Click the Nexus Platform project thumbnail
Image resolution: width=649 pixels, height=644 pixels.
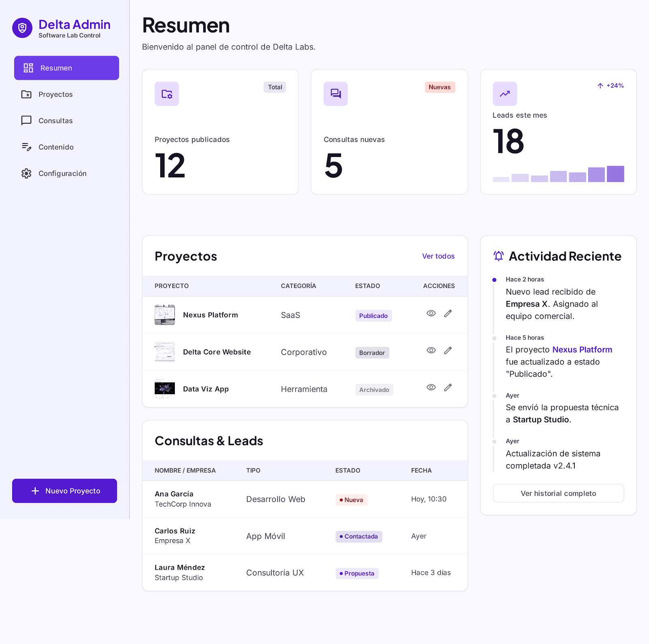[x=165, y=315]
